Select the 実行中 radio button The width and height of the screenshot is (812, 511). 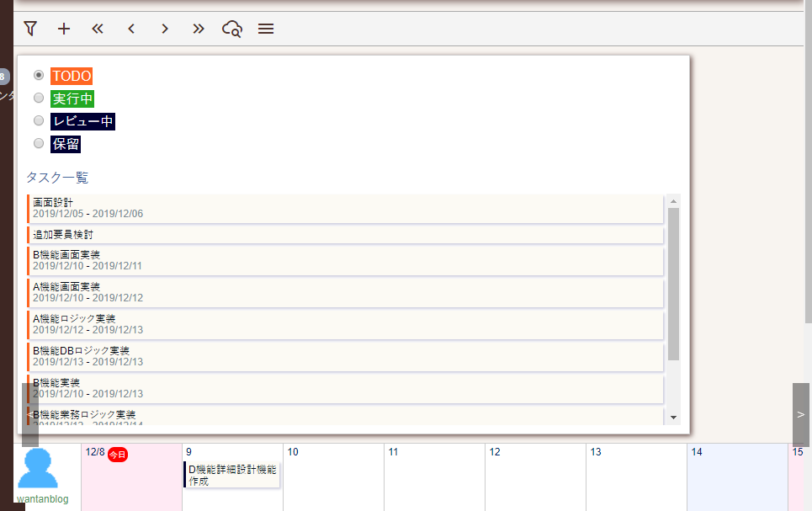[x=39, y=98]
